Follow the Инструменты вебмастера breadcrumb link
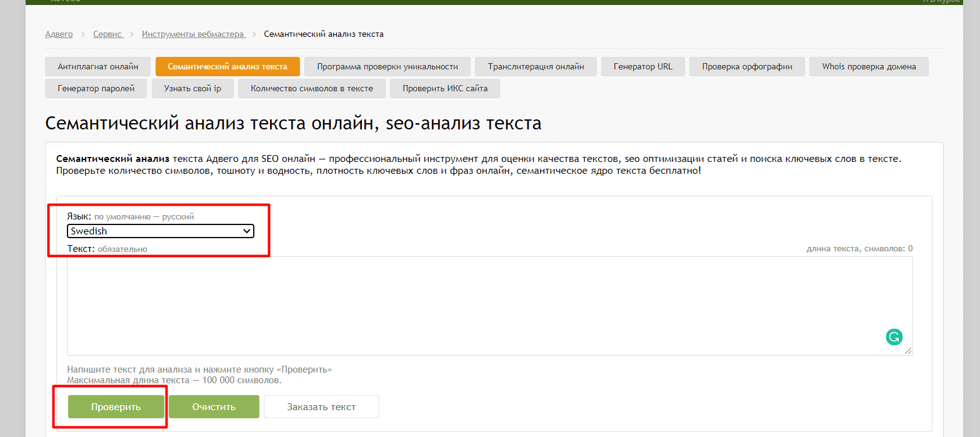Viewport: 980px width, 437px height. tap(193, 34)
